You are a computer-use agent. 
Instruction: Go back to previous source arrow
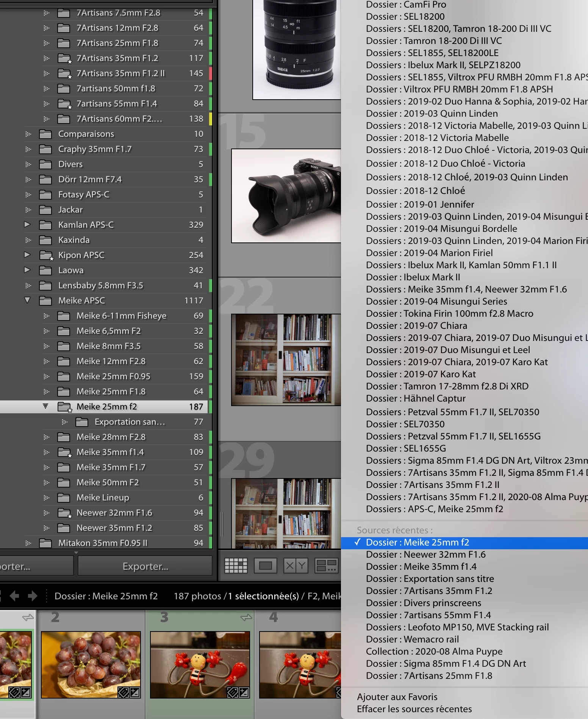click(x=14, y=596)
